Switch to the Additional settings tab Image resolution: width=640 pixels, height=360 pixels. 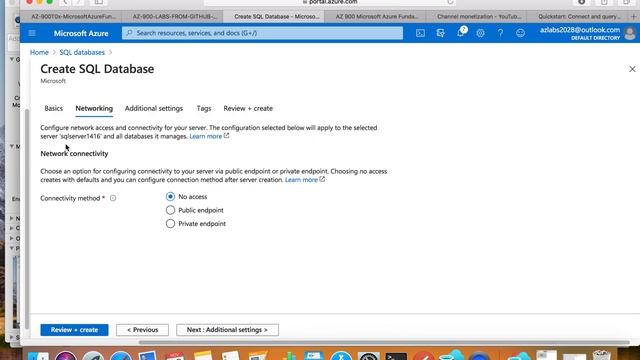[154, 109]
